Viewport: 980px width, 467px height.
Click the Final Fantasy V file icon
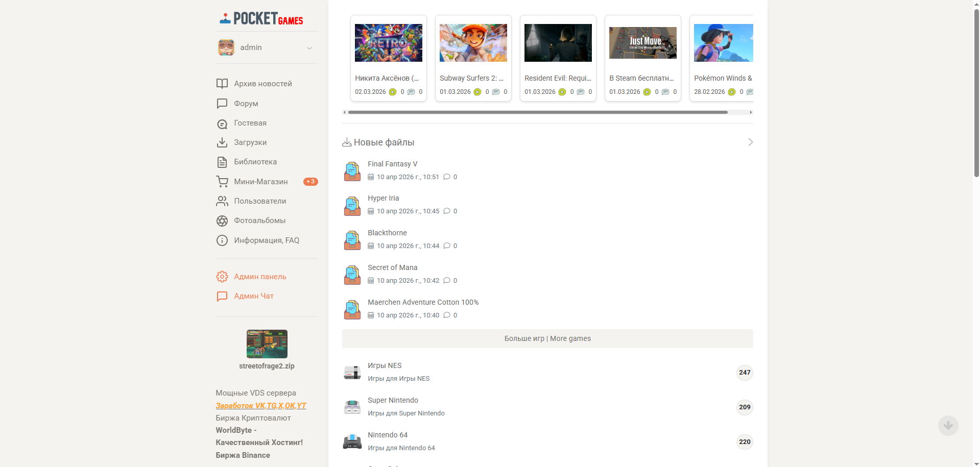click(x=352, y=171)
